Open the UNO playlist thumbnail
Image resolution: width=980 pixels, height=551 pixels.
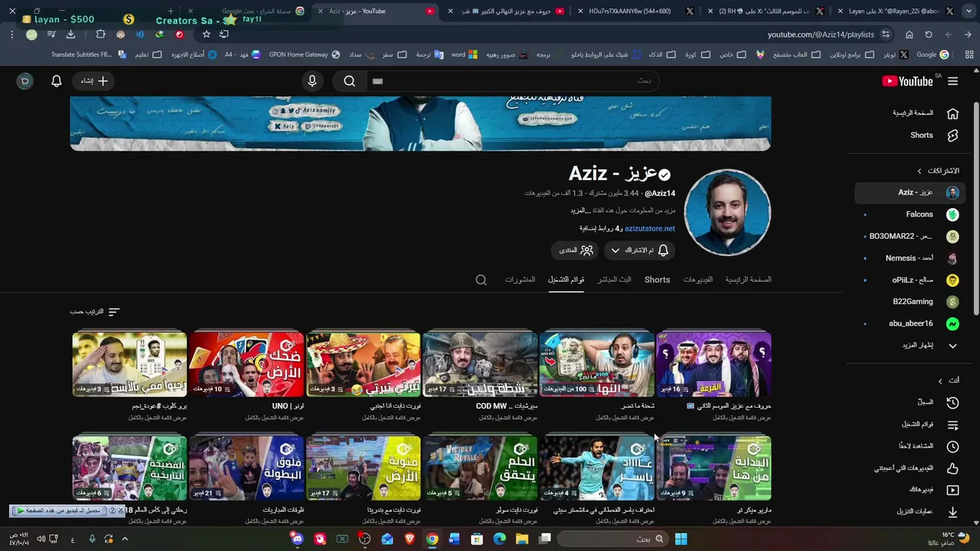(247, 364)
